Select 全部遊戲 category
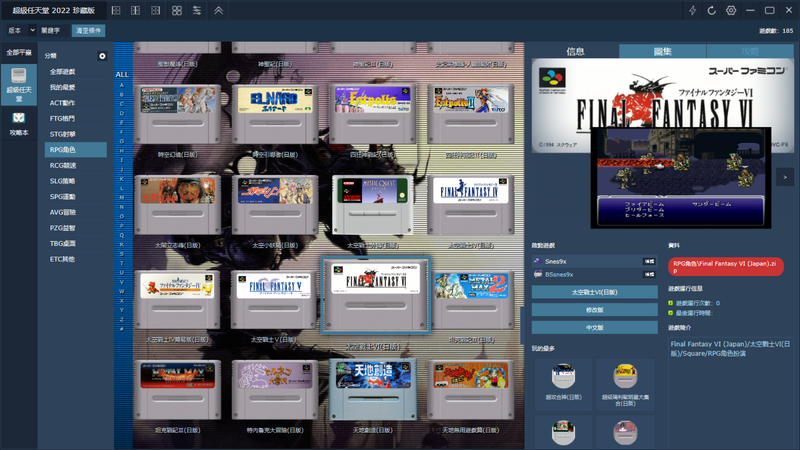The image size is (800, 450). tap(76, 71)
